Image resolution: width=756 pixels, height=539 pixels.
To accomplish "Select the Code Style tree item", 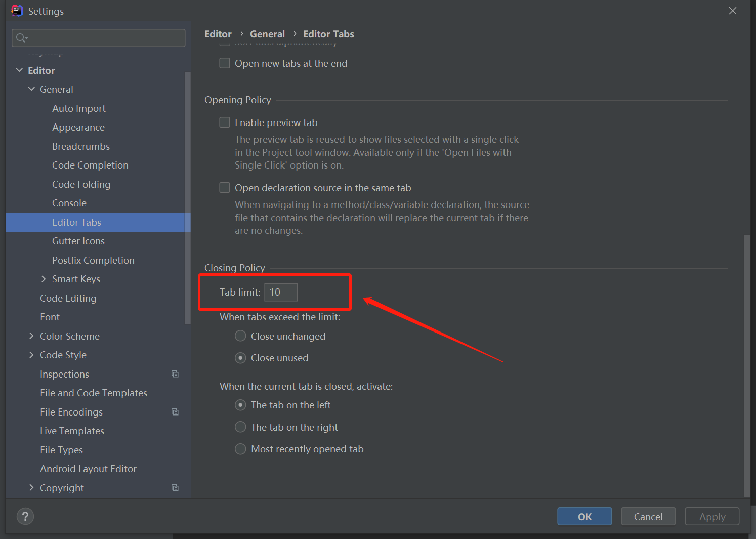I will 63,355.
